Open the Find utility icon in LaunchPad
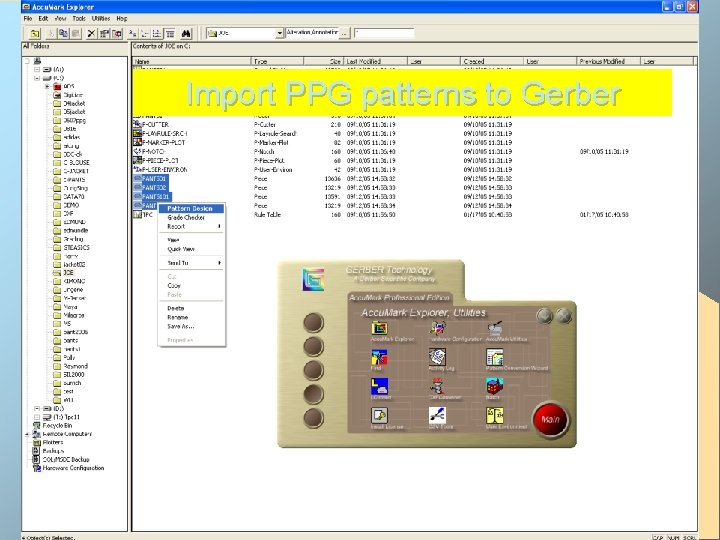 [x=379, y=357]
